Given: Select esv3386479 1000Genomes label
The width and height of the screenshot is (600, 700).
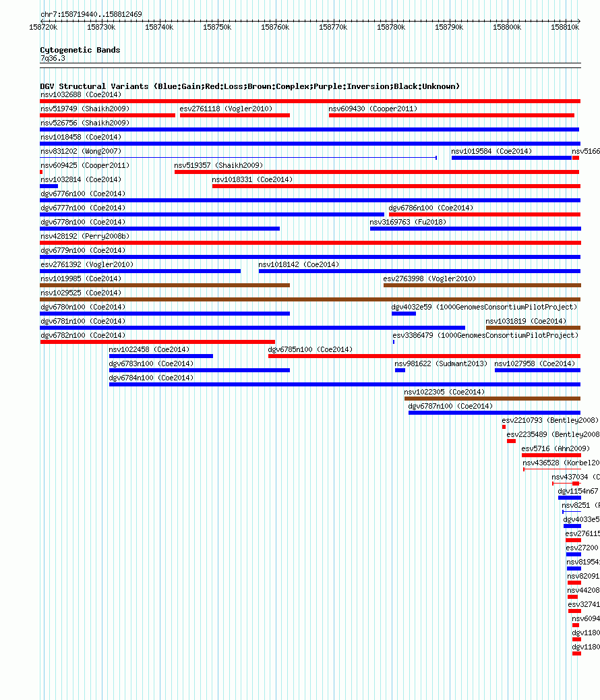Looking at the screenshot, I should 485,336.
